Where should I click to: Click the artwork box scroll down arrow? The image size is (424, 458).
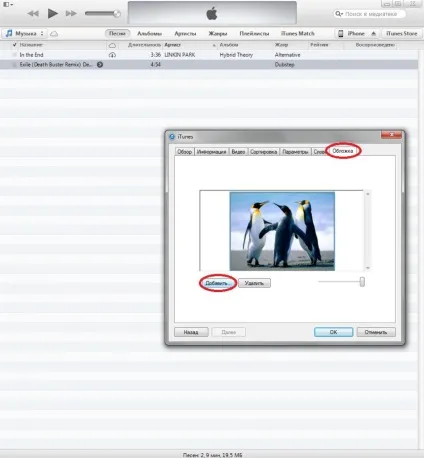tap(368, 267)
